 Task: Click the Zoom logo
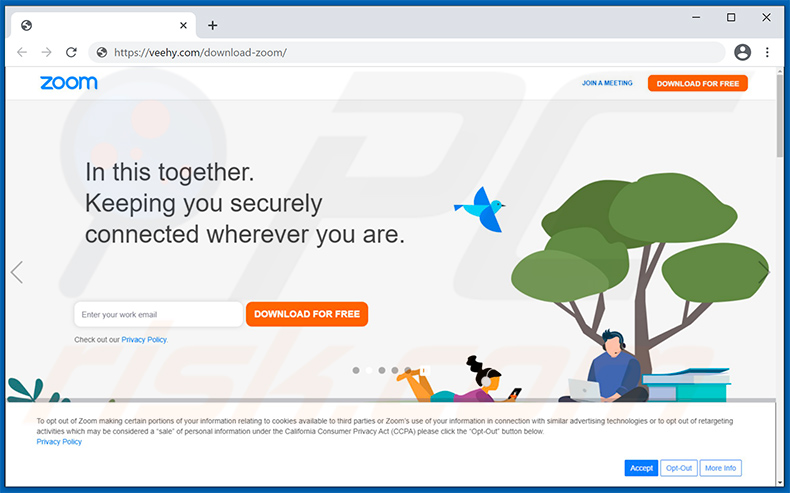(69, 83)
